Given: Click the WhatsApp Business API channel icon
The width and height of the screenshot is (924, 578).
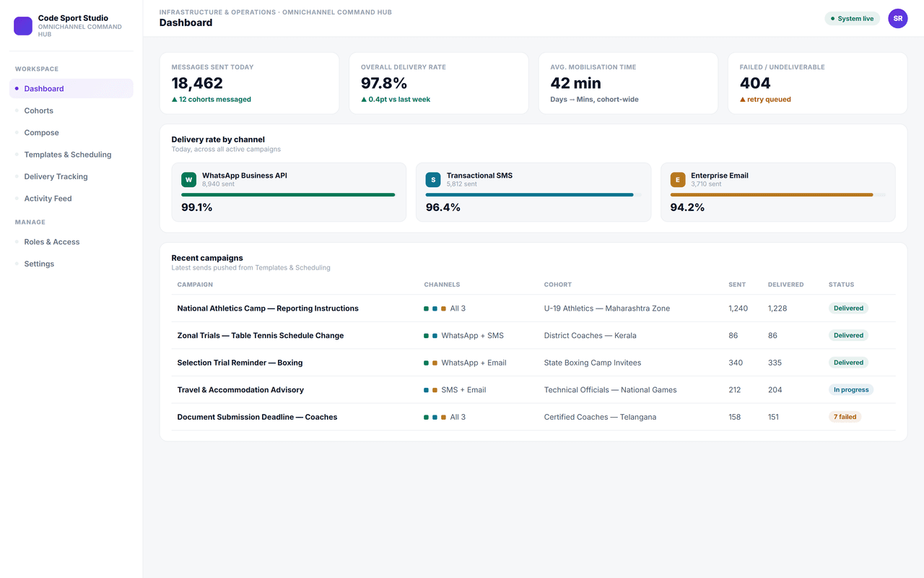Looking at the screenshot, I should tap(188, 180).
